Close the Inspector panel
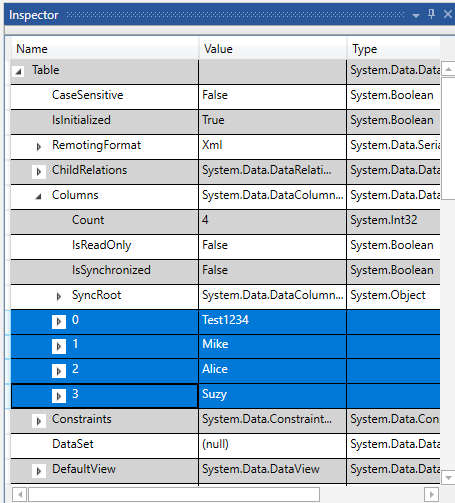This screenshot has width=455, height=503. tap(448, 14)
